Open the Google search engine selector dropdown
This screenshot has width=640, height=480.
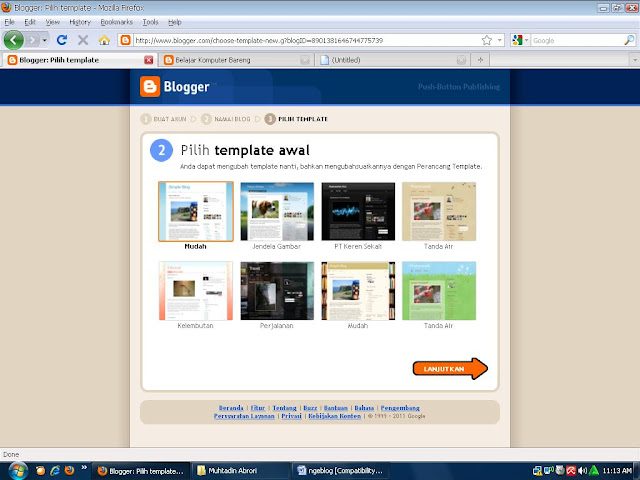[x=520, y=40]
